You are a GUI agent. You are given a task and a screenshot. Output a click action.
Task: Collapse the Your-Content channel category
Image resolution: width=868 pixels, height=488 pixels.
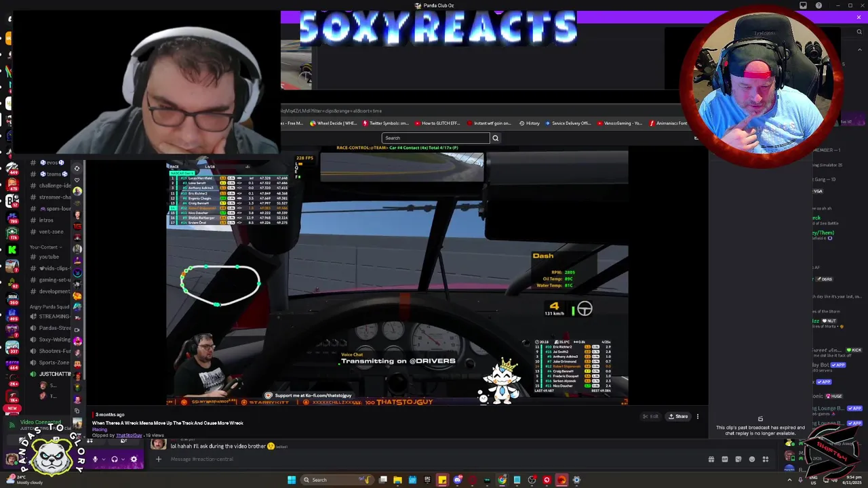pos(45,247)
